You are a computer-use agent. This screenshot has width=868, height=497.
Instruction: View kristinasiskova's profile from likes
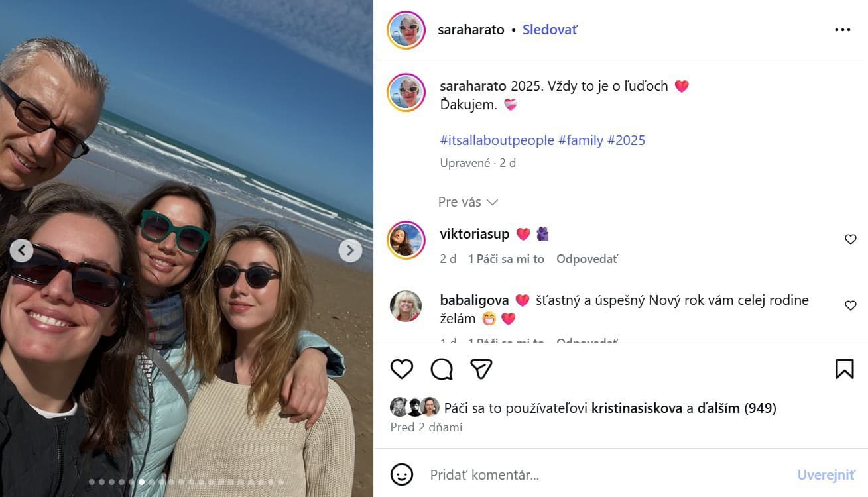[637, 408]
